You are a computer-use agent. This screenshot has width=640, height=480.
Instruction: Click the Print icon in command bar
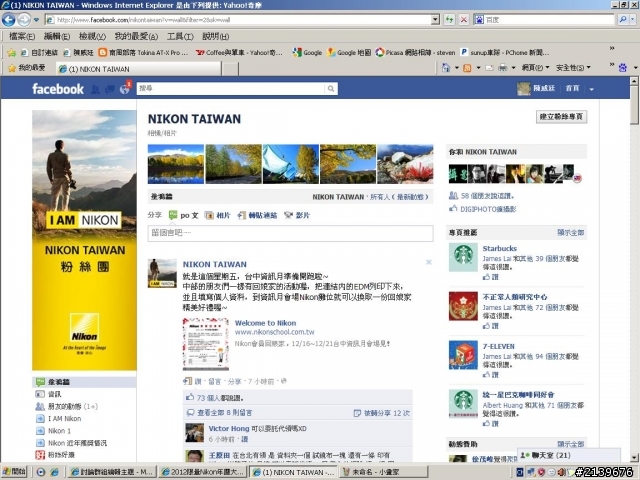pyautogui.click(x=502, y=68)
